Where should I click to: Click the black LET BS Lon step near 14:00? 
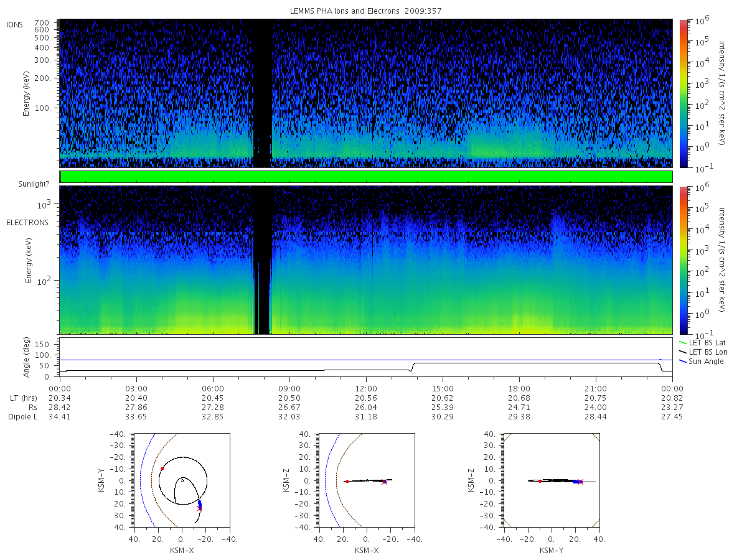point(412,367)
